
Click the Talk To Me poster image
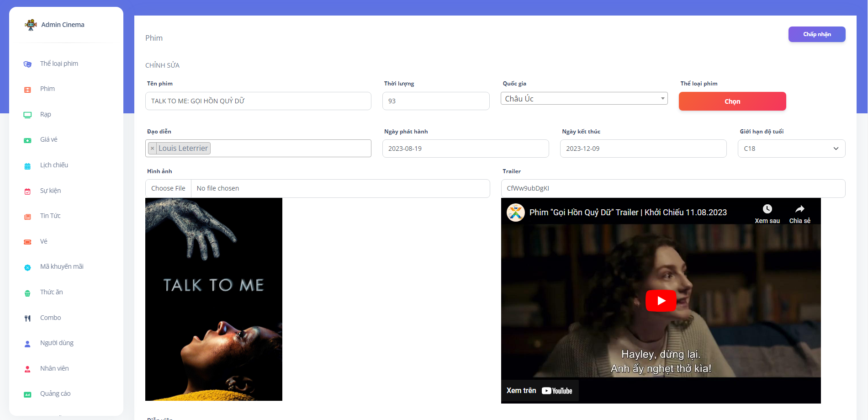coord(214,299)
